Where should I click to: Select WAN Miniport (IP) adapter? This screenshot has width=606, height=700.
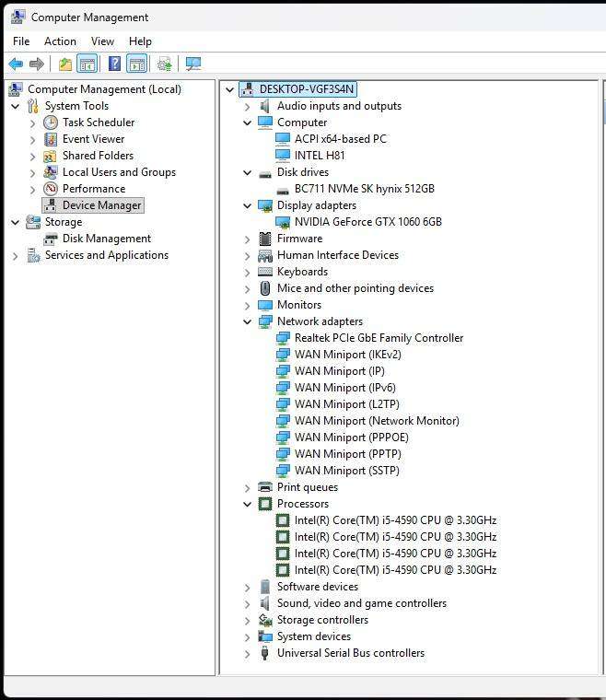point(339,371)
